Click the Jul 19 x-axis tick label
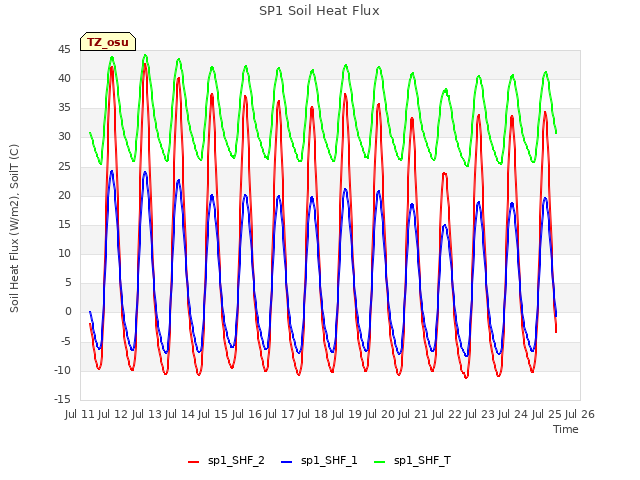This screenshot has height=480, width=640. click(x=347, y=414)
